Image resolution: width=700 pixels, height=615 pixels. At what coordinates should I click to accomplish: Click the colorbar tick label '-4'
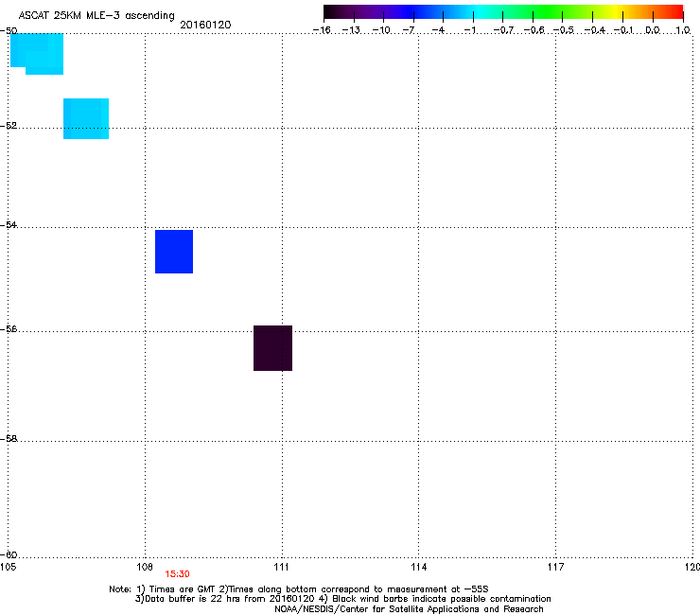[x=438, y=30]
